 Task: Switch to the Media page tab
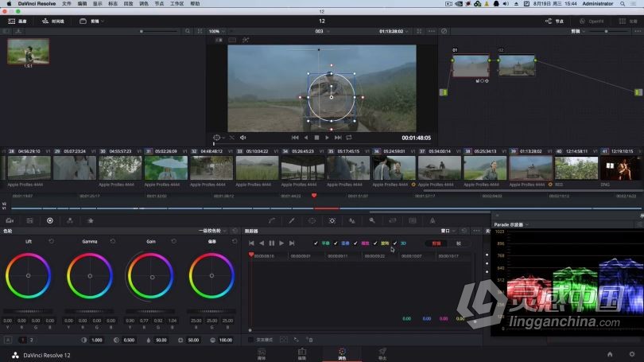[x=262, y=354]
